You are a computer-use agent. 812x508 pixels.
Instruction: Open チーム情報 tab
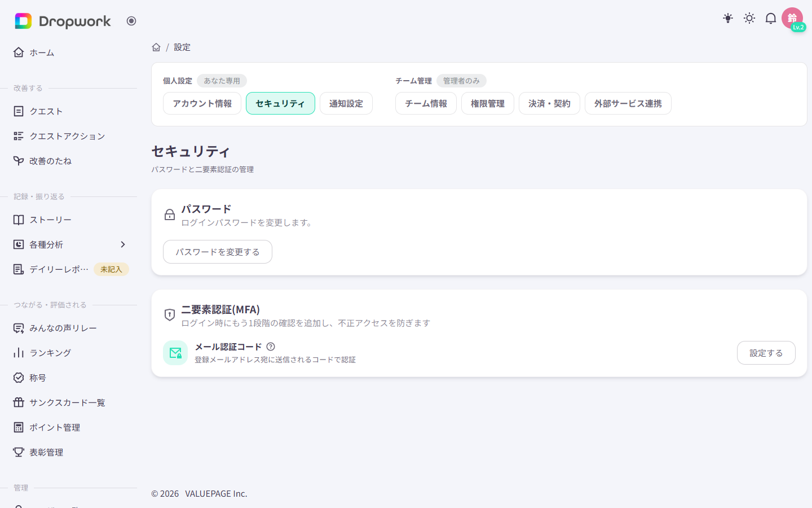(x=426, y=103)
